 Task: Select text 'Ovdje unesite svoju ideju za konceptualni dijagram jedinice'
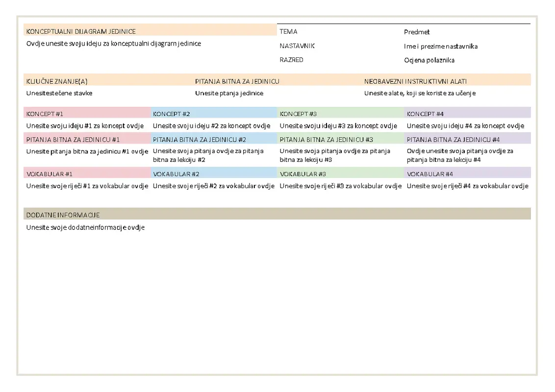[x=114, y=44]
